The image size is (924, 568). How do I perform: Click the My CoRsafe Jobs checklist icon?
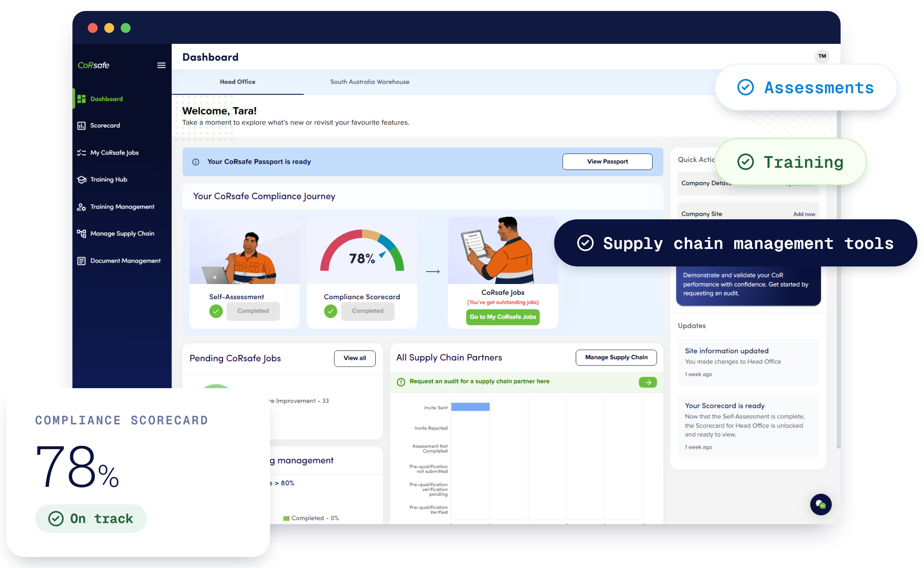point(81,152)
